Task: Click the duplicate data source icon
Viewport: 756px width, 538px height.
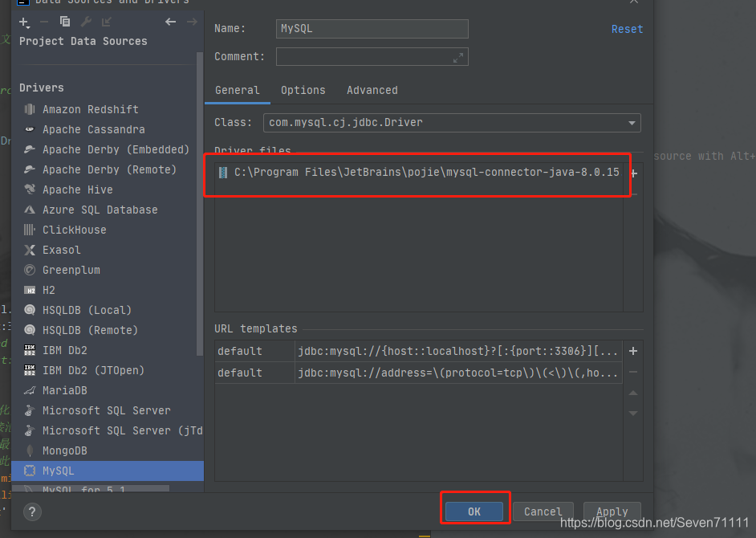Action: (x=65, y=22)
